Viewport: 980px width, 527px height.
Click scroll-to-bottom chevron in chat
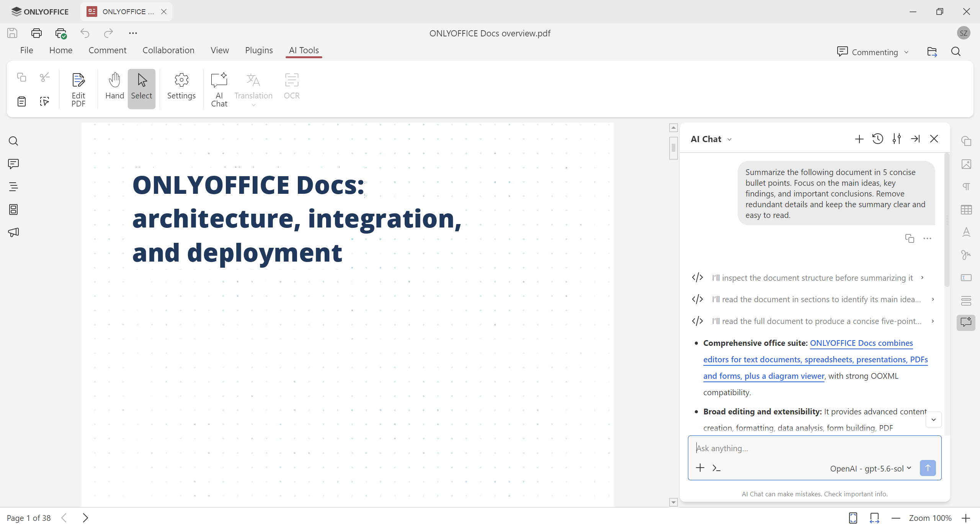click(x=934, y=420)
